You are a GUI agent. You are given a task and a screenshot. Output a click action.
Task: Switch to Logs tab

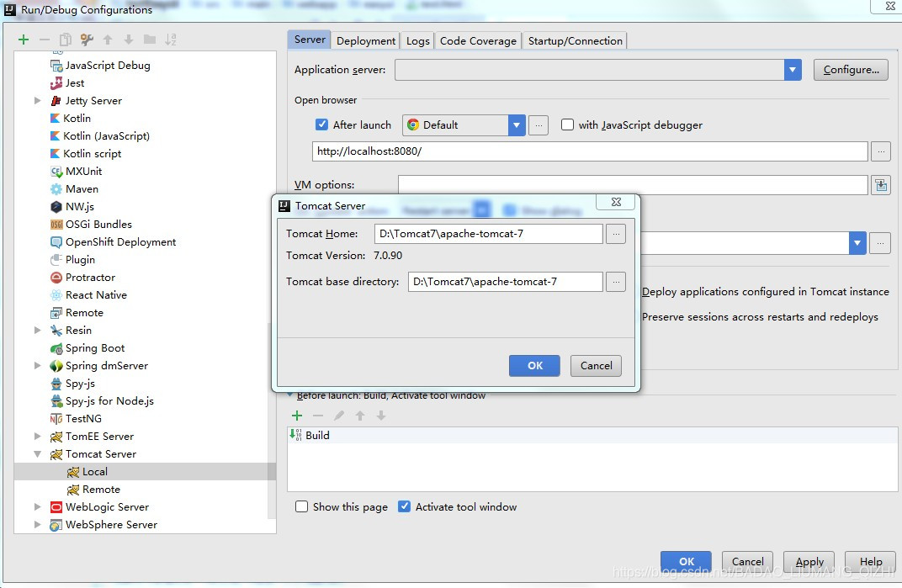click(x=417, y=41)
